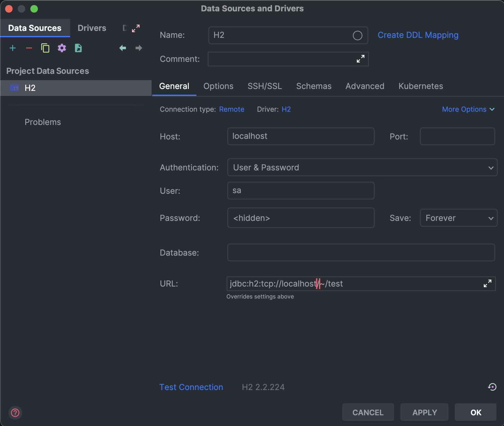Duplicate the selected data source
504x426 pixels.
click(x=45, y=48)
